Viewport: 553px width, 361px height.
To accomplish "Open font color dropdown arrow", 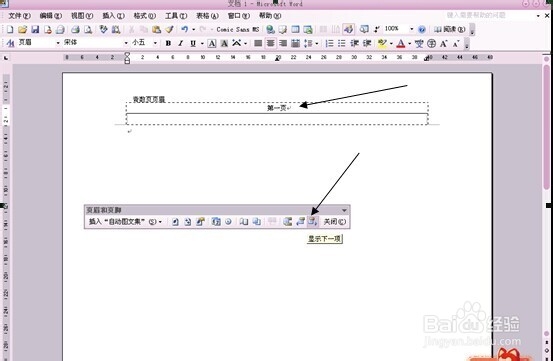I will tap(409, 43).
